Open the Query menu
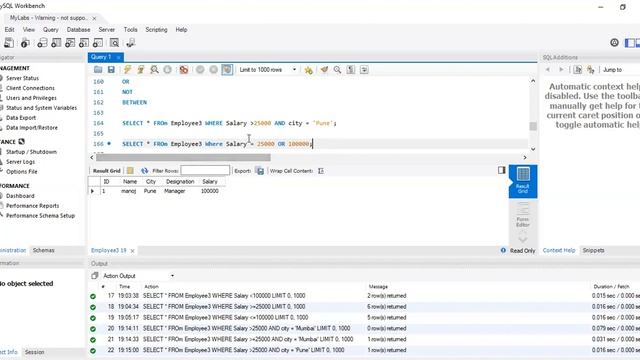Viewport: 640px width, 360px height. point(51,30)
